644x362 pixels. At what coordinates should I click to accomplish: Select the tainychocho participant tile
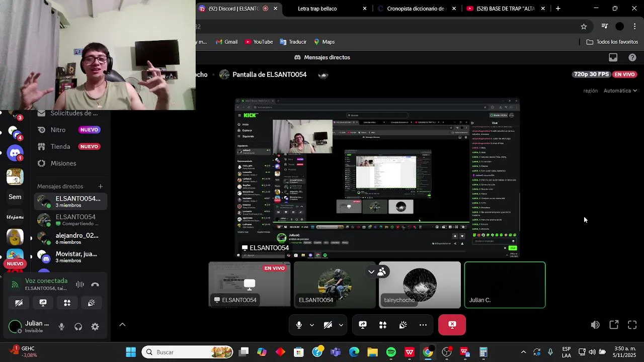point(420,285)
